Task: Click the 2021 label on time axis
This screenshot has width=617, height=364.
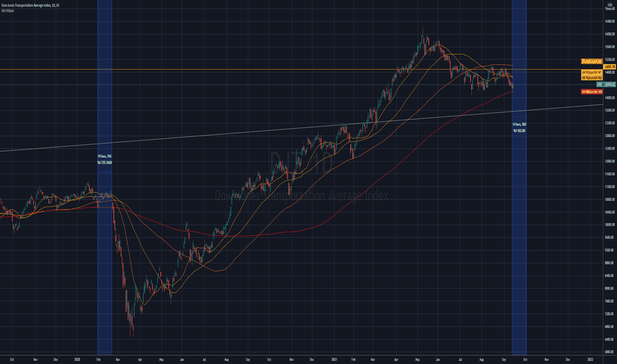Action: tap(334, 359)
